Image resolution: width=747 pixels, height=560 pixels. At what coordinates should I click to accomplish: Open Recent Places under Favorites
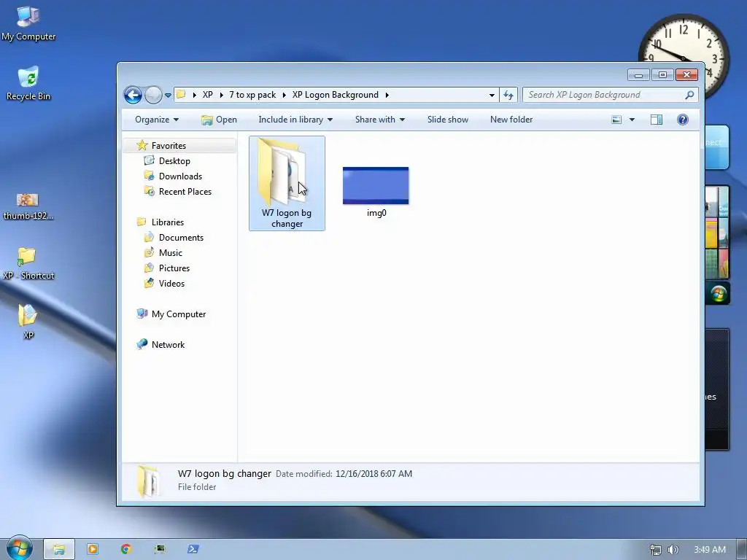(x=185, y=192)
